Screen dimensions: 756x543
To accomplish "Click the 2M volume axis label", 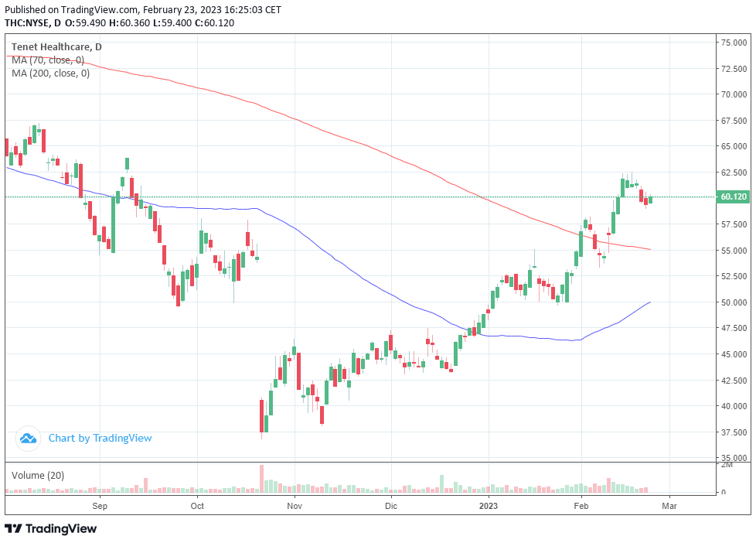I will tap(726, 466).
